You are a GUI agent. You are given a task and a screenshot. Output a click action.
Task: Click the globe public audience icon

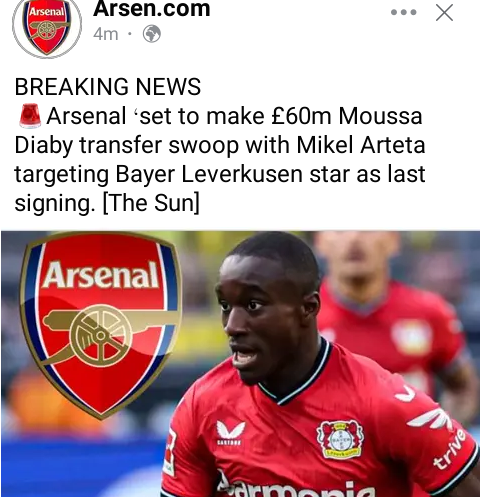[152, 34]
